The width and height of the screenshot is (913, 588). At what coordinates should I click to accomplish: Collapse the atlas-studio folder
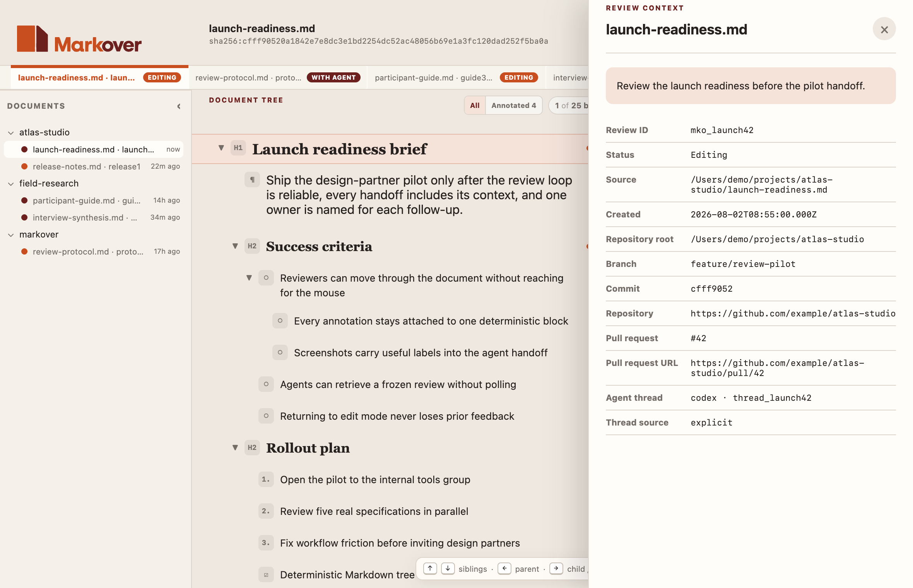tap(11, 133)
